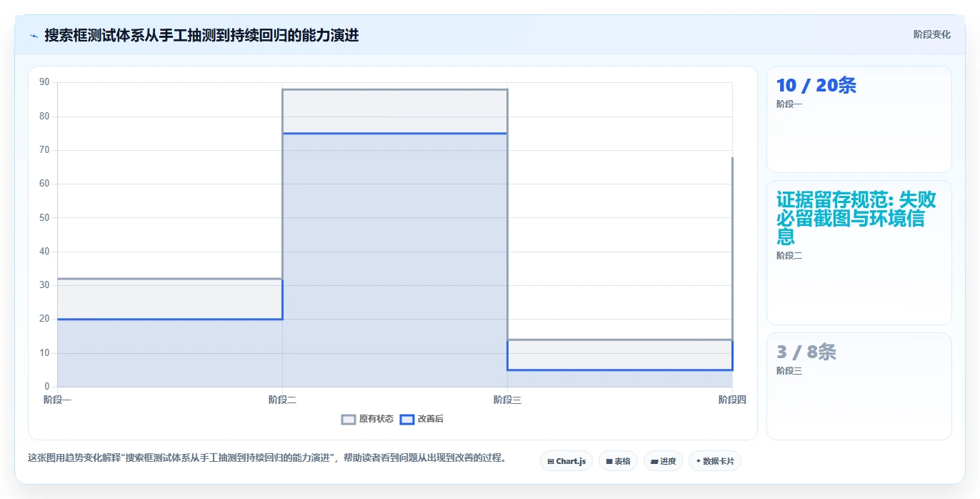
Task: Click the icon inside the Chart.js tag
Action: click(551, 462)
